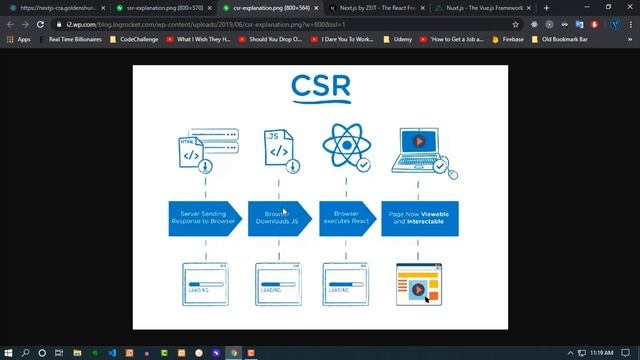The height and width of the screenshot is (360, 640).
Task: Open Windows taskbar search
Action: point(25,353)
